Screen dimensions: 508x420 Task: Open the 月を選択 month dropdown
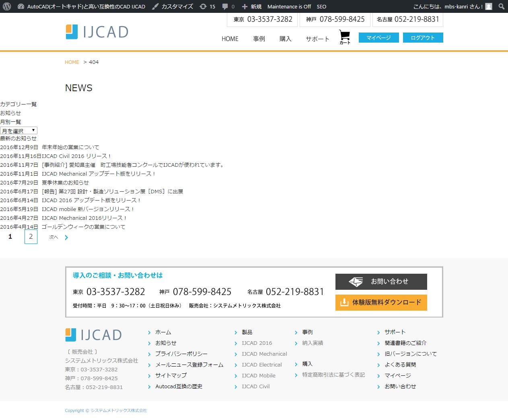[19, 131]
